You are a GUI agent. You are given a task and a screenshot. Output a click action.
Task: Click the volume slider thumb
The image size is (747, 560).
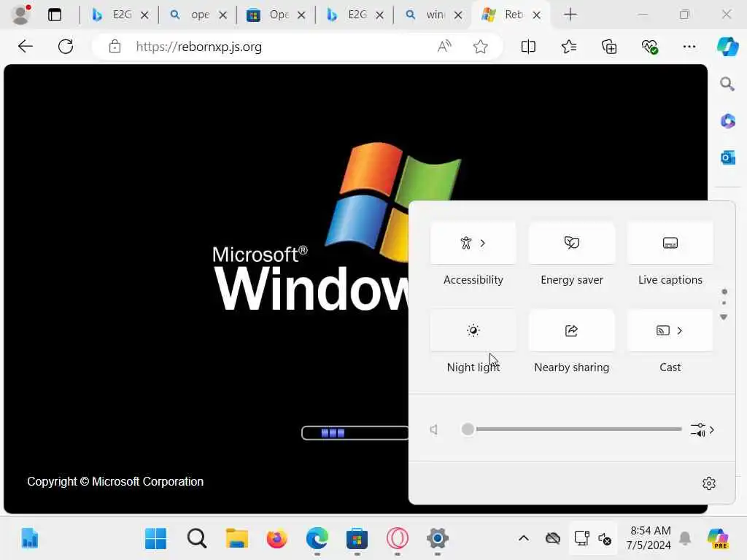(x=468, y=429)
